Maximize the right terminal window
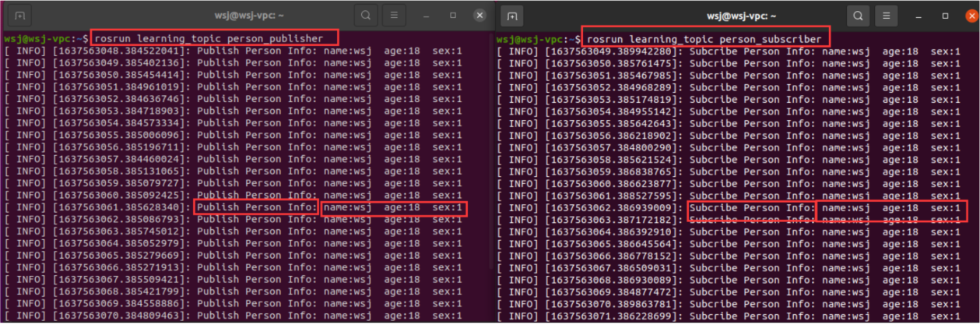 click(x=945, y=15)
